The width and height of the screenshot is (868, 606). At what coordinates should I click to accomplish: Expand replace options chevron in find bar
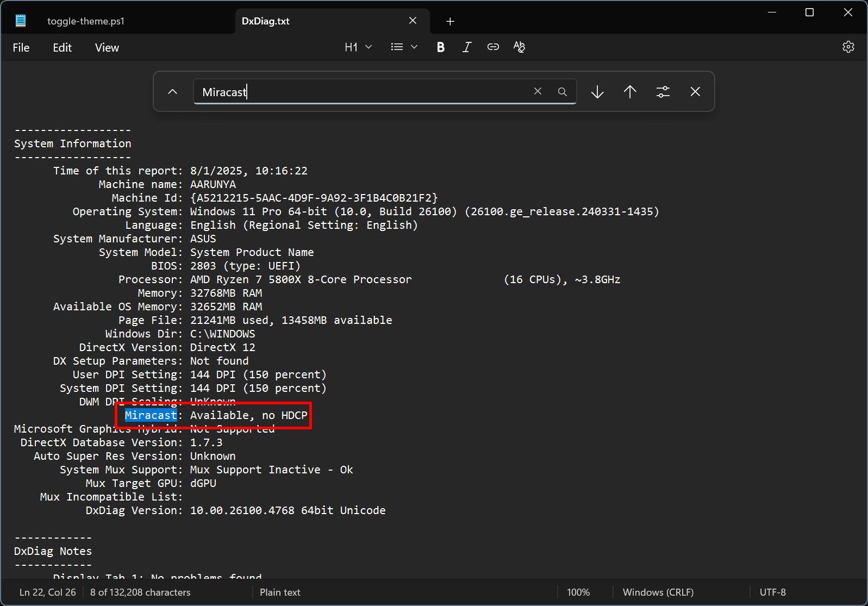tap(172, 92)
